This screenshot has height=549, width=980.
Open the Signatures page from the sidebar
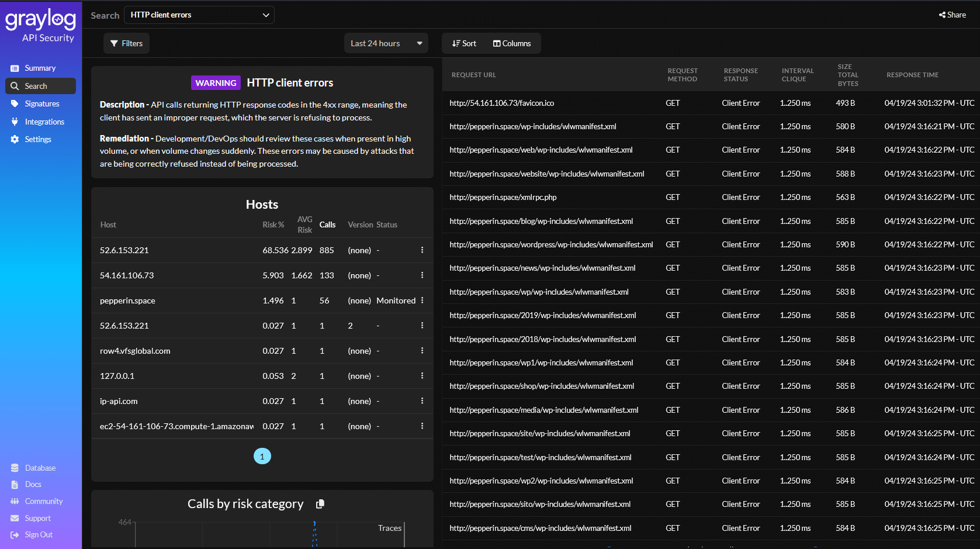[41, 103]
